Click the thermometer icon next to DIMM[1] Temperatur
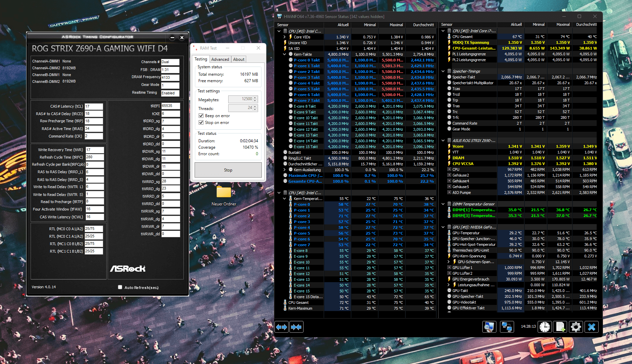The width and height of the screenshot is (632, 364). [449, 210]
